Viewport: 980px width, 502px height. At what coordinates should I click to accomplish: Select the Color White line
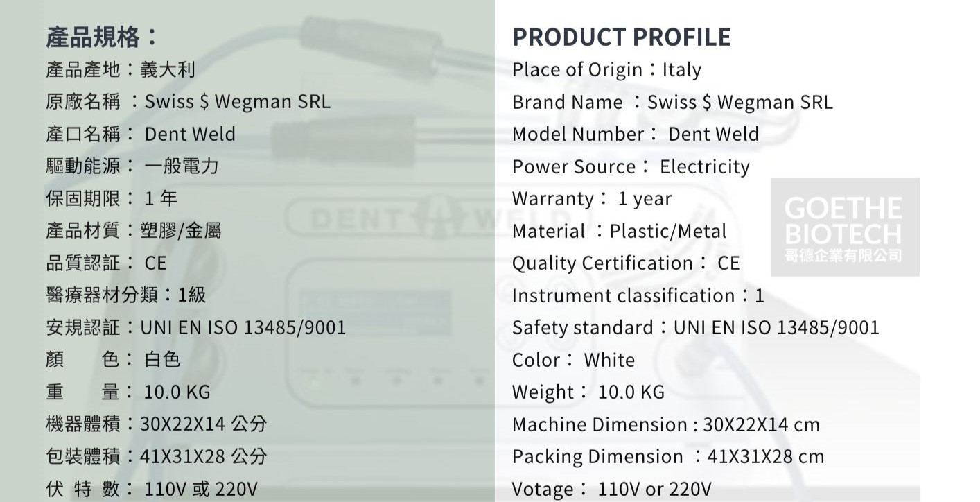tap(573, 361)
